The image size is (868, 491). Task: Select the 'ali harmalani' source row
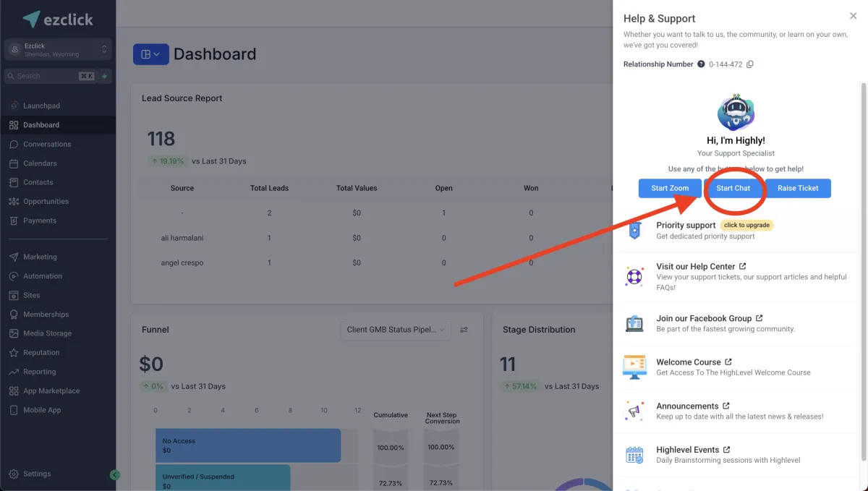click(376, 238)
